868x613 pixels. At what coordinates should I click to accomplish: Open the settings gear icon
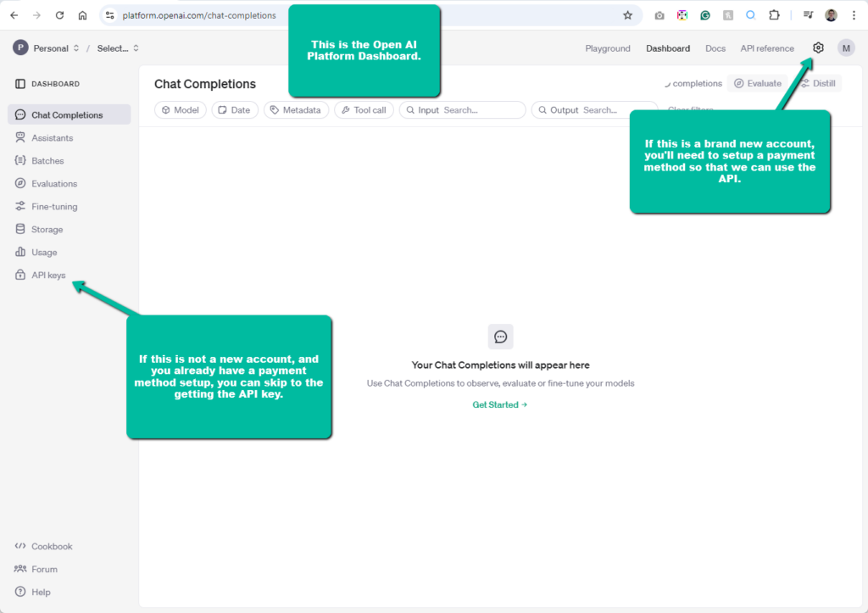(818, 48)
